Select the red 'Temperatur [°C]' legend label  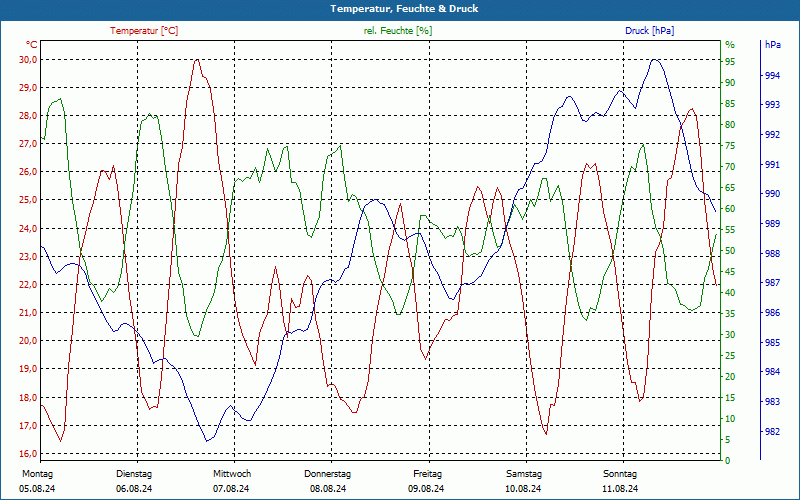[x=144, y=31]
